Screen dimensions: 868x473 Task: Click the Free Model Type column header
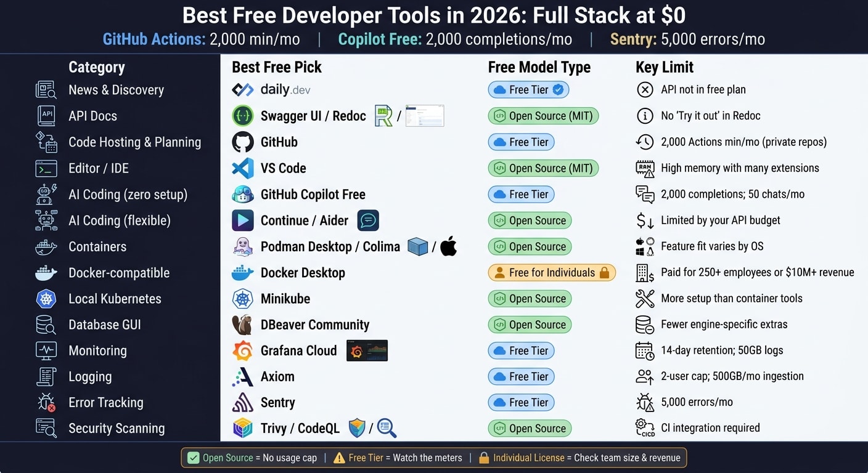(x=539, y=67)
